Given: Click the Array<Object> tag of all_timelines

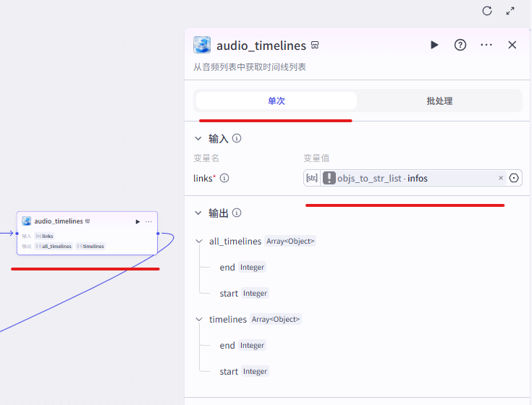Looking at the screenshot, I should coord(290,241).
